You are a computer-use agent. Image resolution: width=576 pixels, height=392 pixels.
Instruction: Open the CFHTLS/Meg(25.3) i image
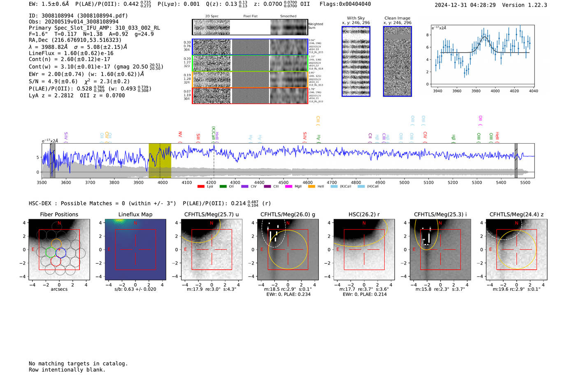coord(440,249)
